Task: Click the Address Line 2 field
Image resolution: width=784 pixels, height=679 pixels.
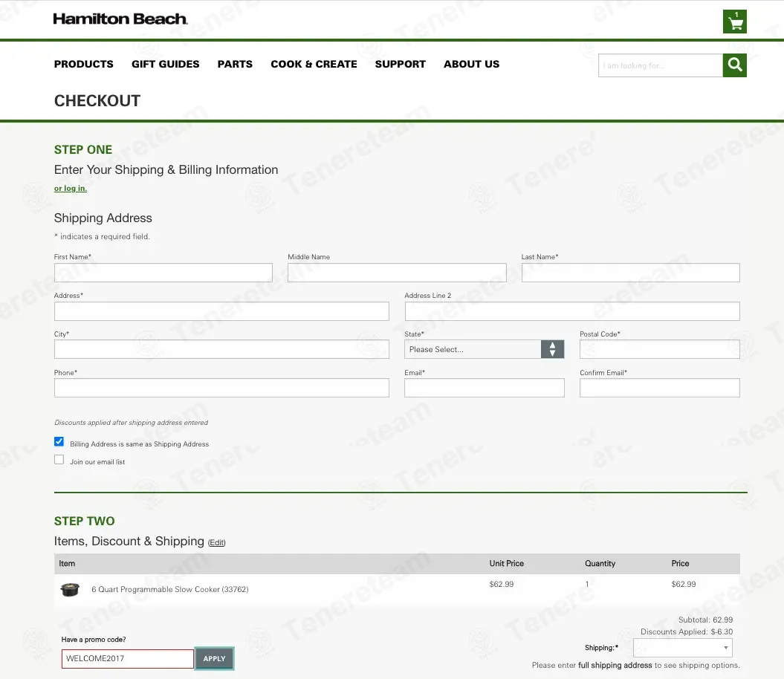Action: pos(572,311)
